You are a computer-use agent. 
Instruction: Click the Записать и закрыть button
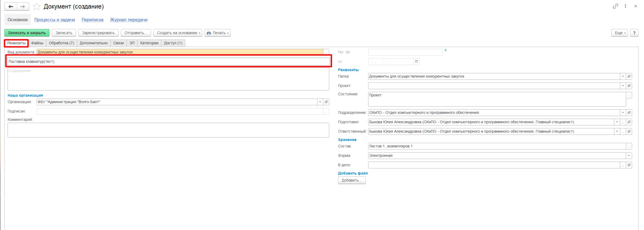(27, 33)
